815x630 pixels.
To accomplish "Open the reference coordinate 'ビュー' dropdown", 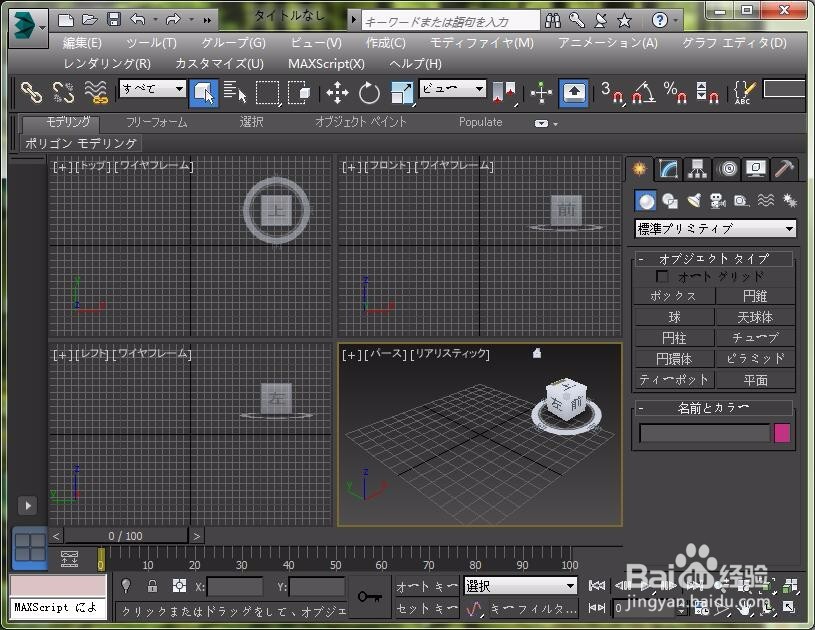I will click(453, 89).
